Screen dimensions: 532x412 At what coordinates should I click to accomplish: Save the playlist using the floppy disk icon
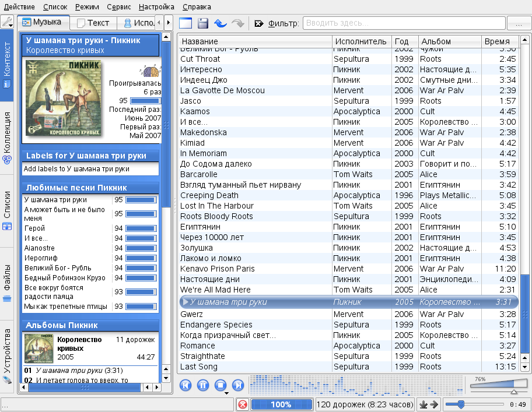[203, 23]
